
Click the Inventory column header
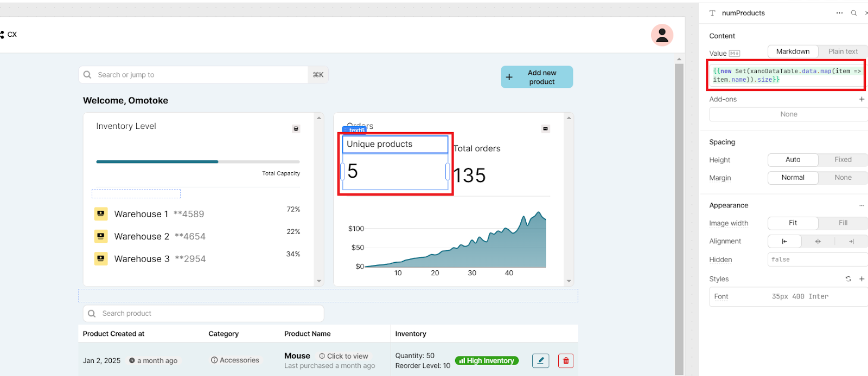tap(411, 334)
